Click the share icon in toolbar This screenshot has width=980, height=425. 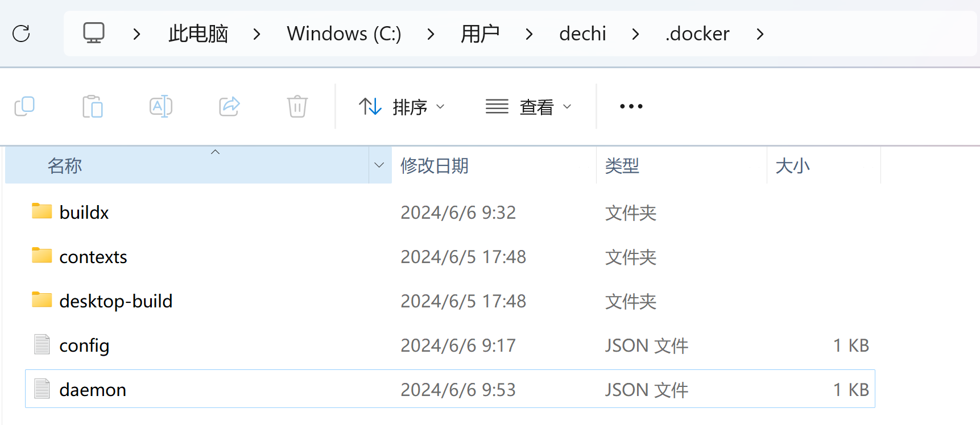[229, 106]
